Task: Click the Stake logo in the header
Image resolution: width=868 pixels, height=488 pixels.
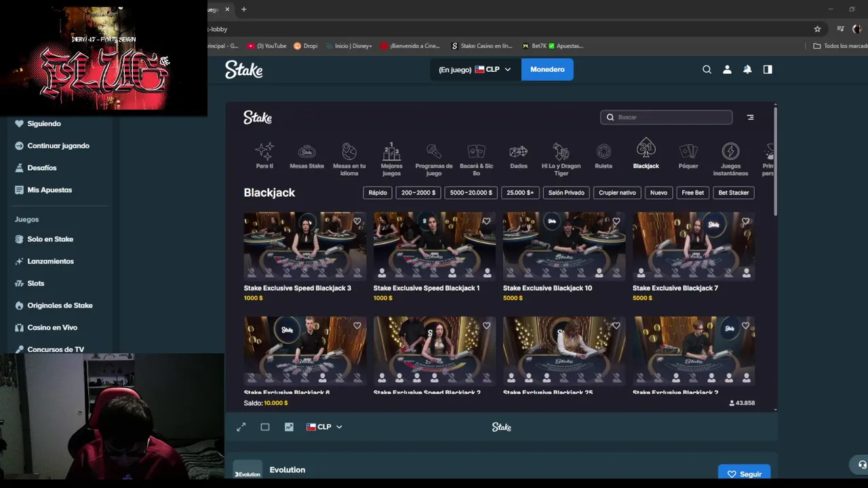Action: (243, 69)
